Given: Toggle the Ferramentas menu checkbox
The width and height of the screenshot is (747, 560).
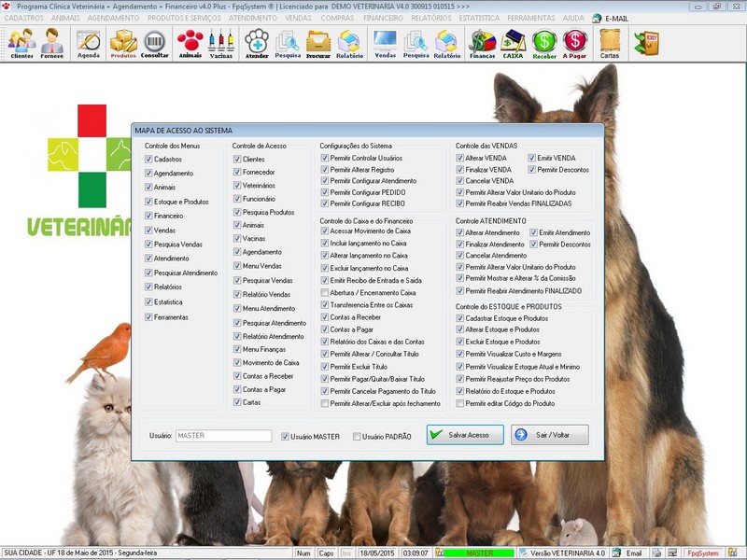Looking at the screenshot, I should 148,317.
